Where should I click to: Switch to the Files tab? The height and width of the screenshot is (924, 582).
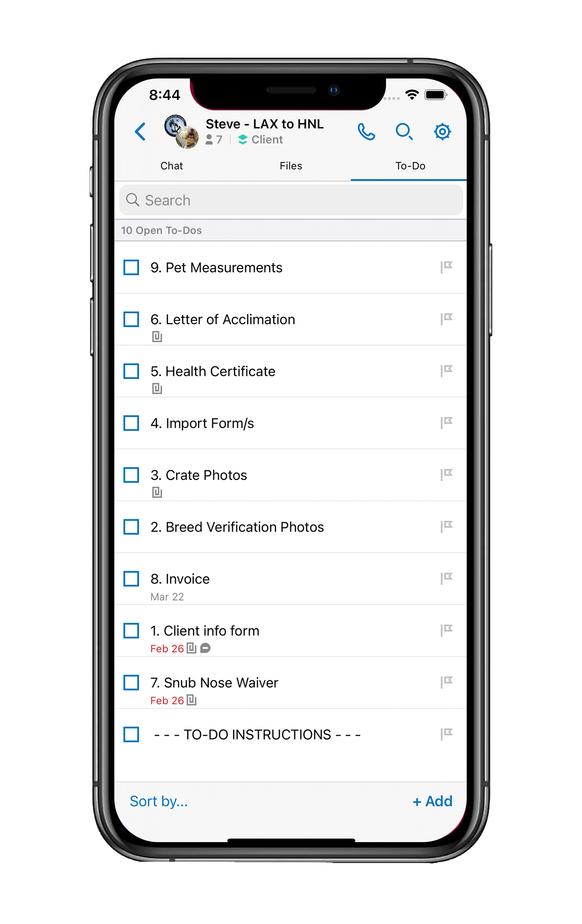click(291, 166)
